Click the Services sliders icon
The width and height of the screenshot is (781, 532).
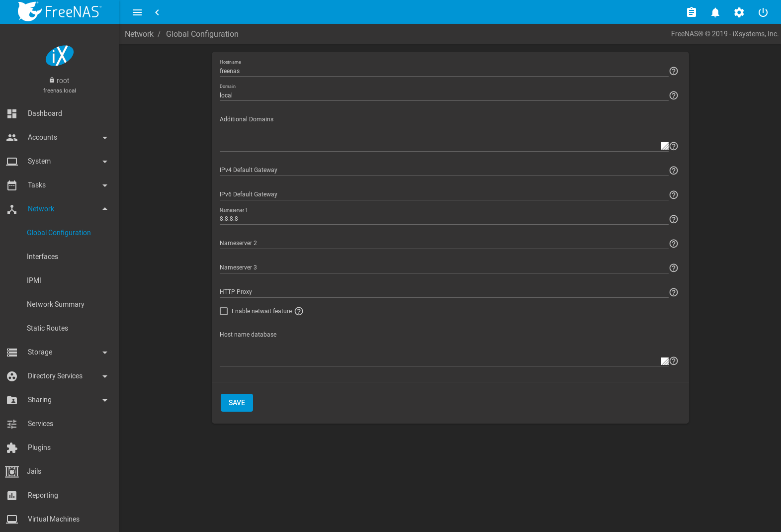pyautogui.click(x=12, y=424)
